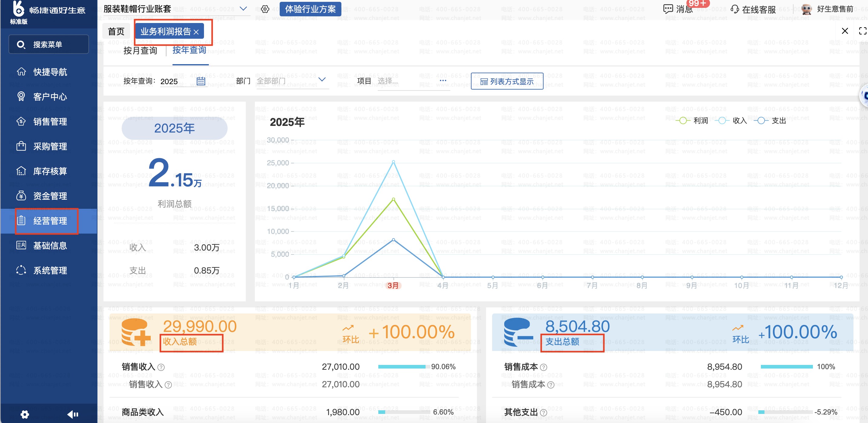Expand the 服装鞋帽行业账套 dropdown

[x=243, y=8]
